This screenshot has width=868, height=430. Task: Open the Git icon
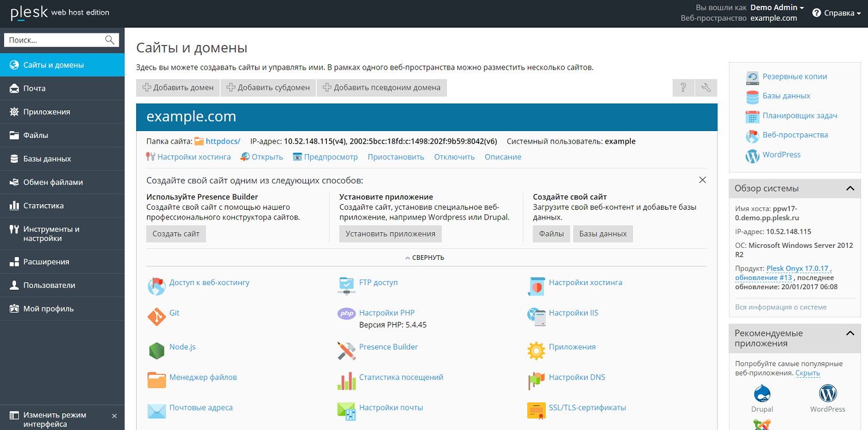pos(156,317)
